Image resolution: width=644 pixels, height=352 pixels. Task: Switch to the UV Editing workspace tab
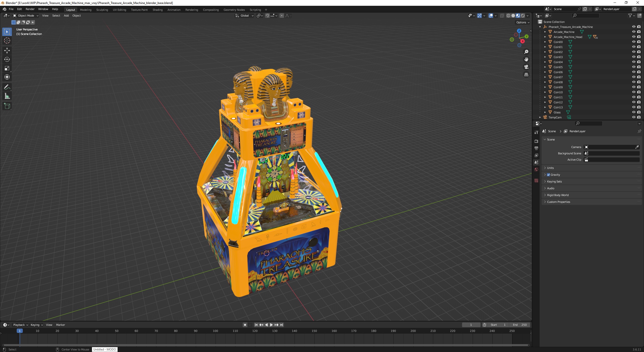119,10
